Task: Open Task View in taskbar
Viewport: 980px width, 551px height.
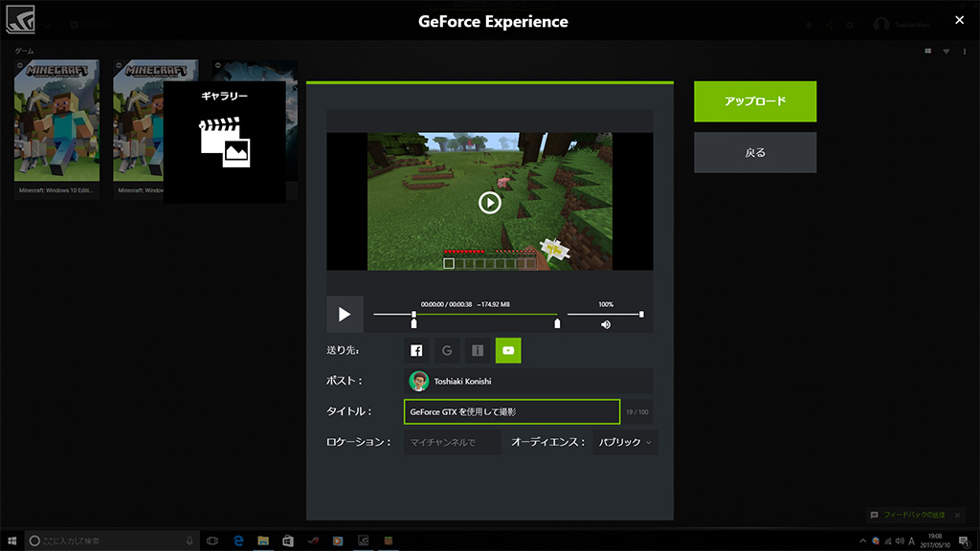Action: point(212,540)
